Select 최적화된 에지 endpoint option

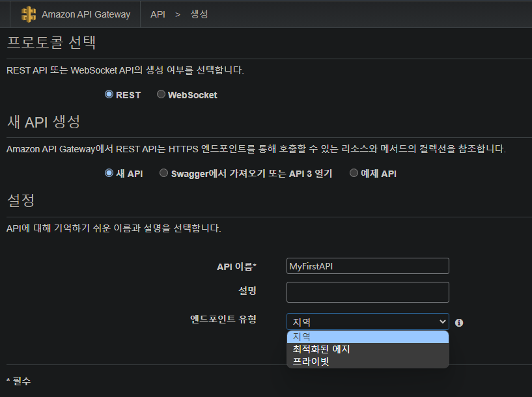click(368, 349)
